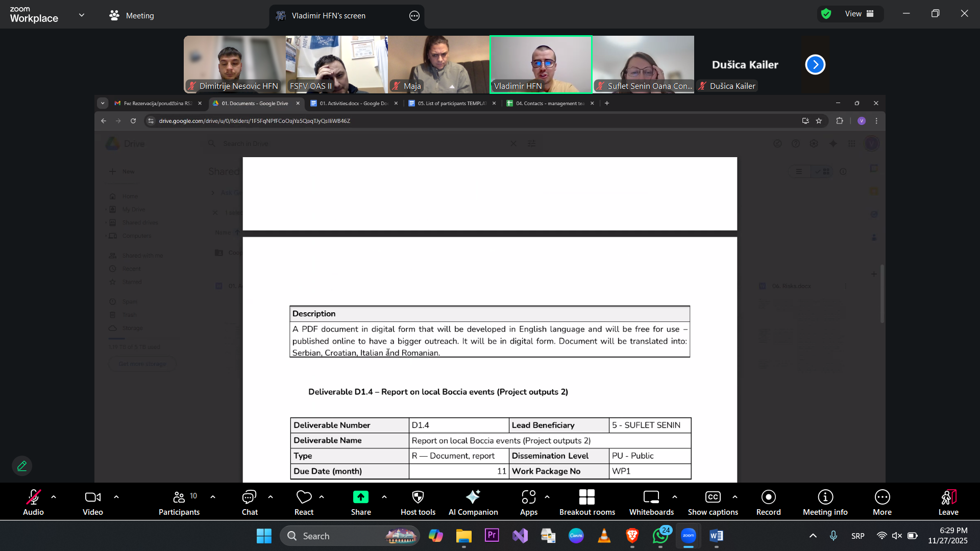Open the View layout menu
Screen dimensions: 980x551
point(859,14)
